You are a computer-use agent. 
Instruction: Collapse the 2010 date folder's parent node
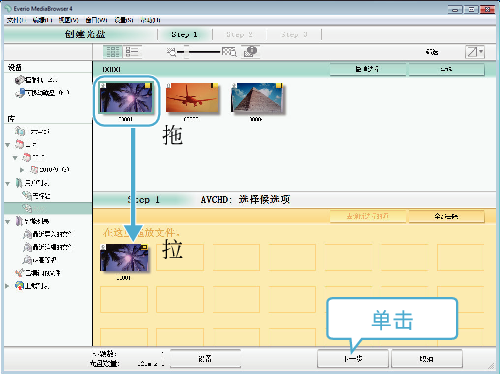pyautogui.click(x=15, y=157)
